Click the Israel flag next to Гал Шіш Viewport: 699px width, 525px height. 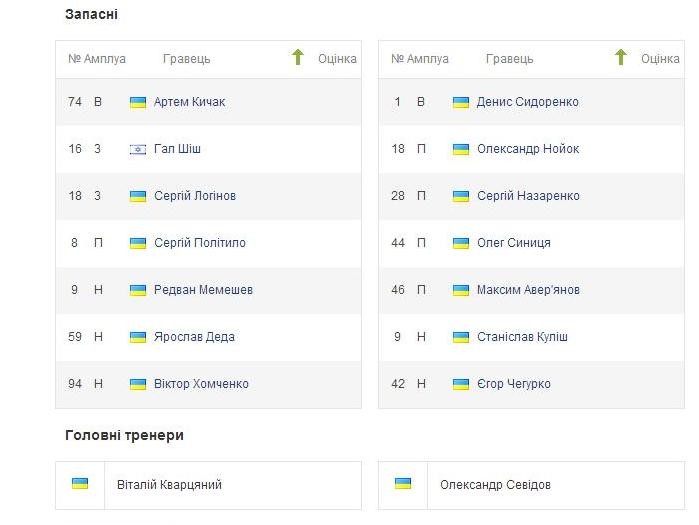(138, 149)
